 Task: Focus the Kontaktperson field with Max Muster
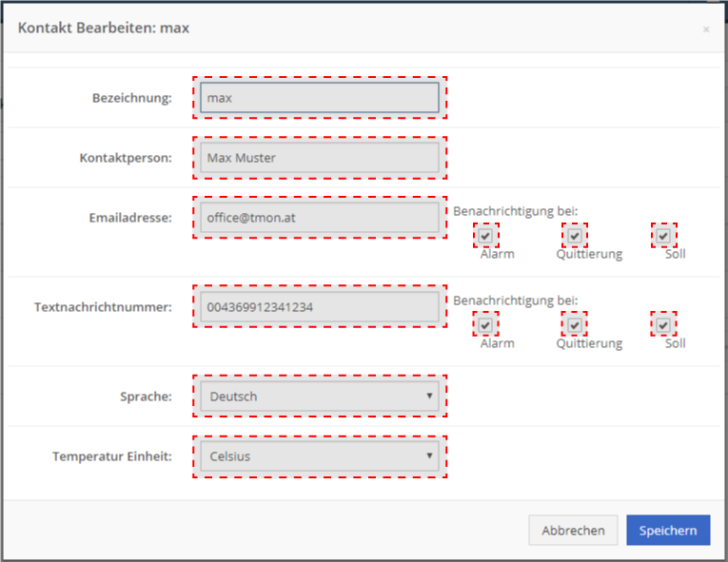320,158
